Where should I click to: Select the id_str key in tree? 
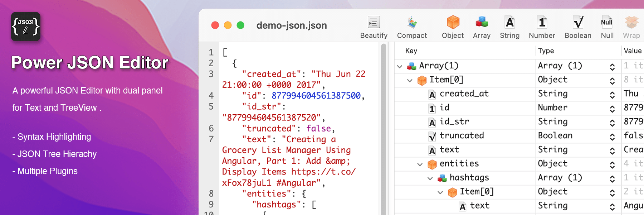coord(454,121)
